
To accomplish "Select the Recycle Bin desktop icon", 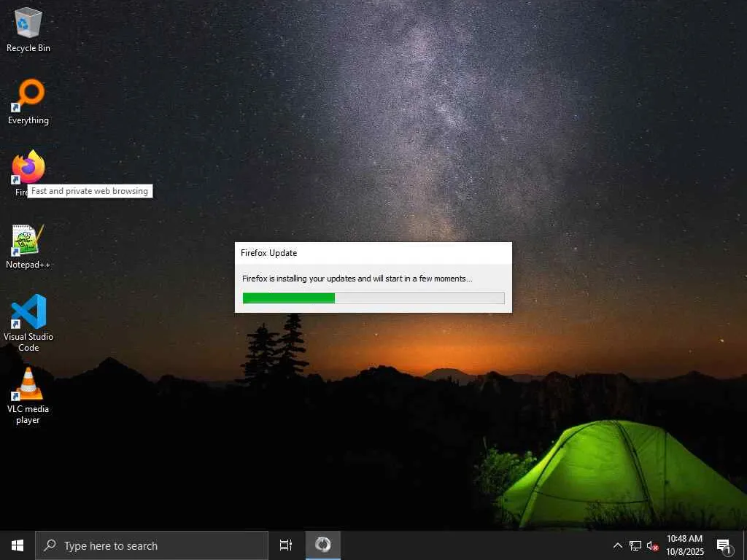I will point(28,29).
